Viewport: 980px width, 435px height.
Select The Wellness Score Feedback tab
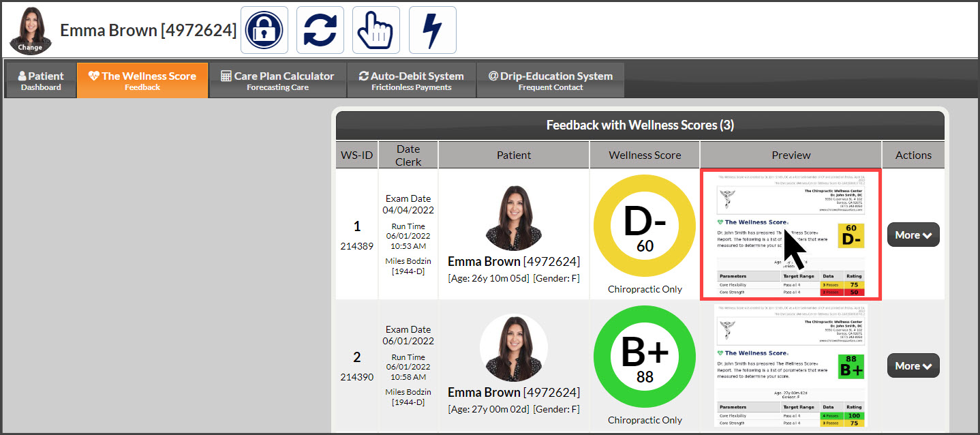tap(142, 80)
